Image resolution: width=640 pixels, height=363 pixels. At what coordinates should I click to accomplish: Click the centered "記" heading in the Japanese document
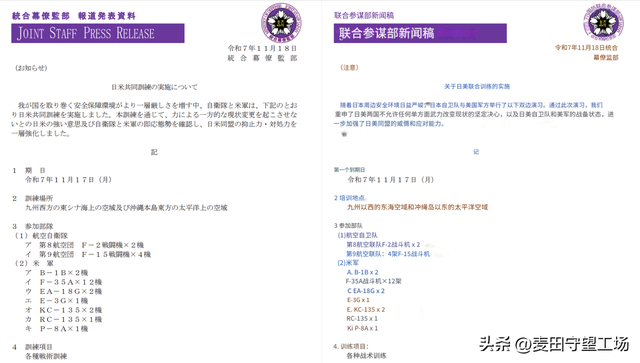[154, 152]
